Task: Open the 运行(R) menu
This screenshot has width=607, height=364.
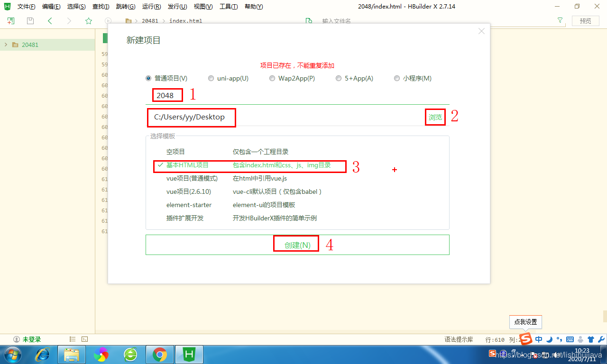Action: (x=151, y=7)
